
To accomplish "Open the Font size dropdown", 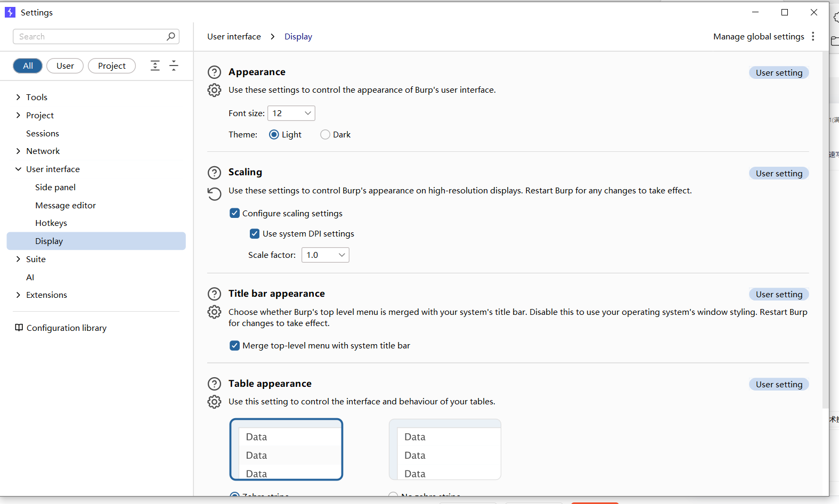I will tap(291, 113).
